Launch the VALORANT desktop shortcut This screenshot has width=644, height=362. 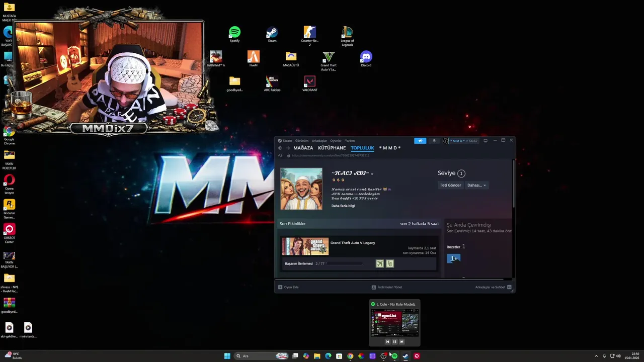[309, 83]
